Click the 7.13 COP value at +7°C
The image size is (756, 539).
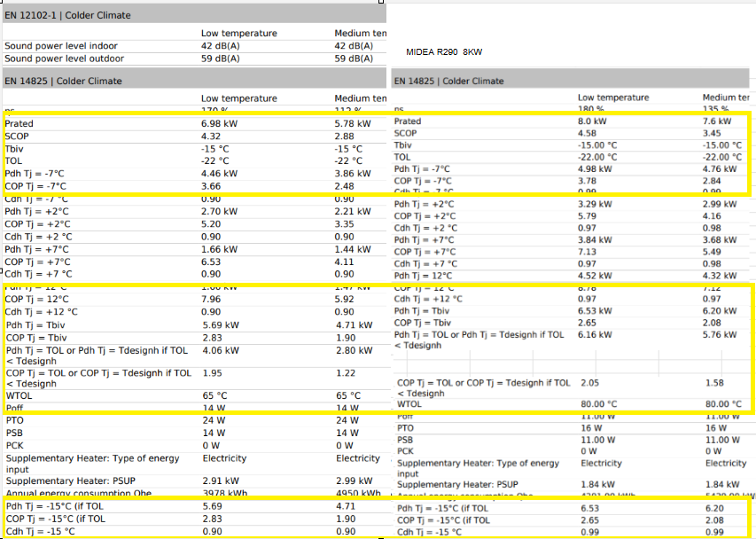pos(588,252)
